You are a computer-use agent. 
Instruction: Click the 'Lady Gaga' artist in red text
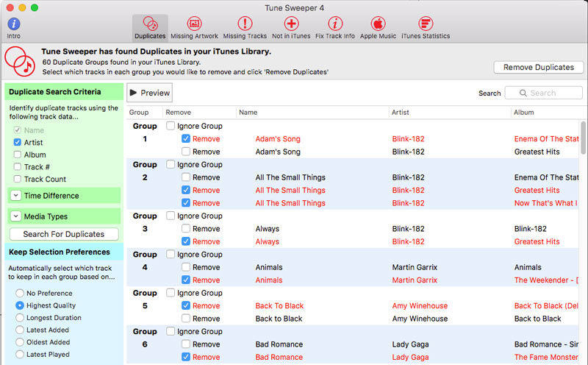tap(410, 357)
